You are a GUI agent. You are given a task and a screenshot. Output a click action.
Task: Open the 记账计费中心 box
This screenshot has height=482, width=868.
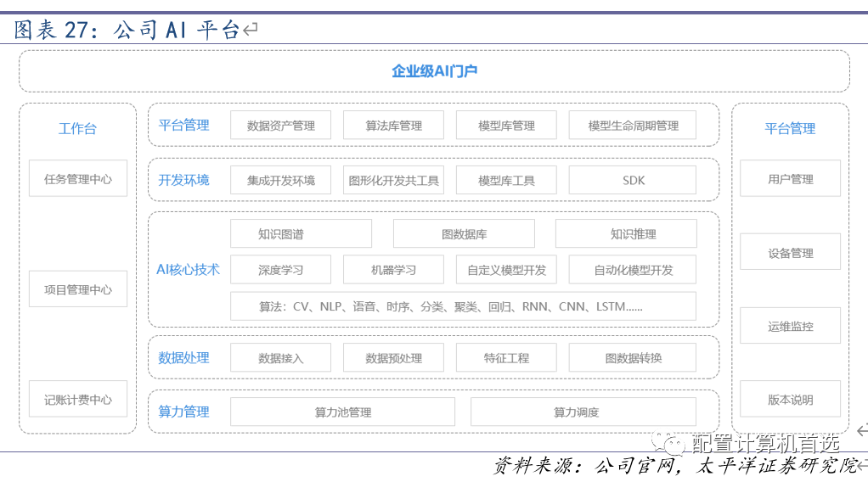pyautogui.click(x=78, y=399)
